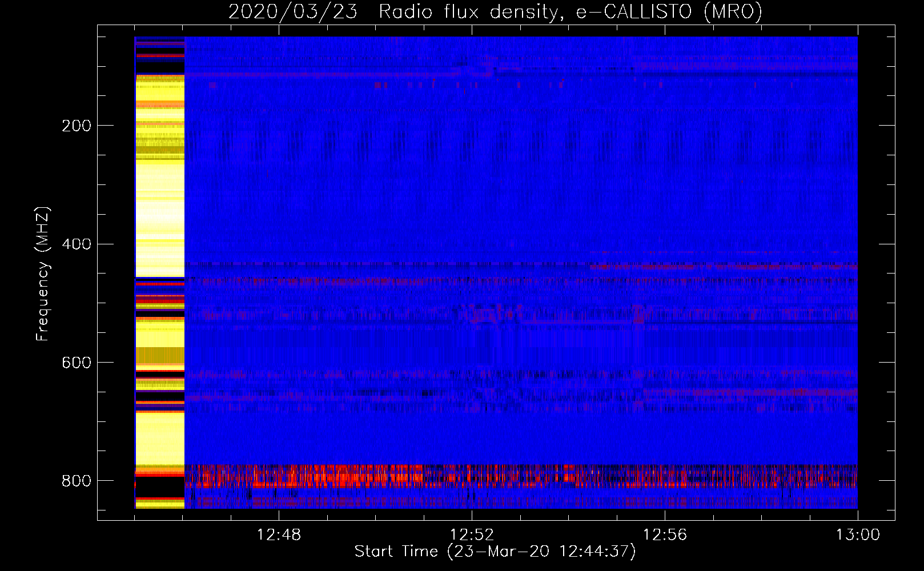Click the 12:48 time tick label

279,535
